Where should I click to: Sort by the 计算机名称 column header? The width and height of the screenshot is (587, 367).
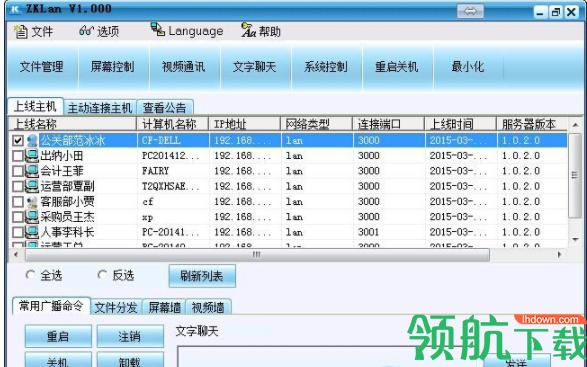(x=173, y=124)
